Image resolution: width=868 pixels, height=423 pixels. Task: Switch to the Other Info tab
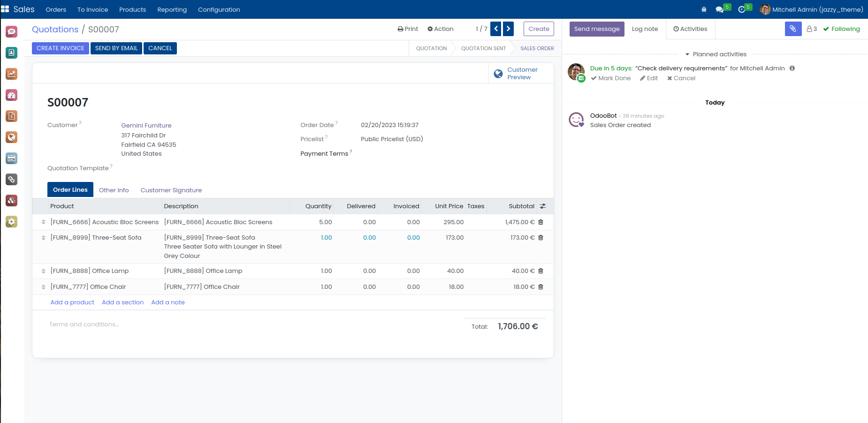pyautogui.click(x=114, y=190)
